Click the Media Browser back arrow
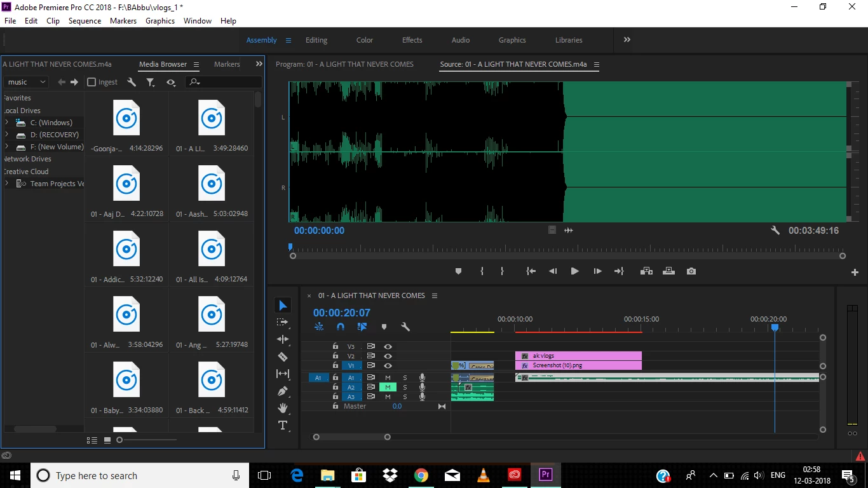This screenshot has height=488, width=868. point(62,82)
